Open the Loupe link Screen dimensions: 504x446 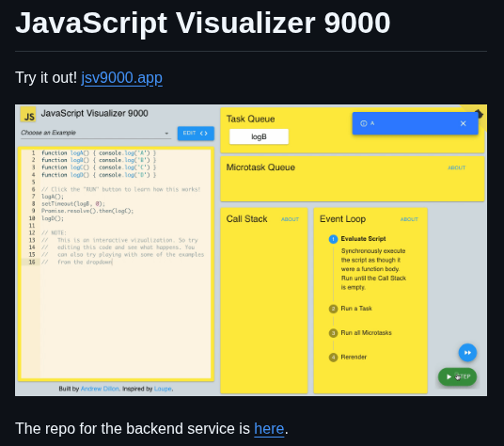point(163,389)
